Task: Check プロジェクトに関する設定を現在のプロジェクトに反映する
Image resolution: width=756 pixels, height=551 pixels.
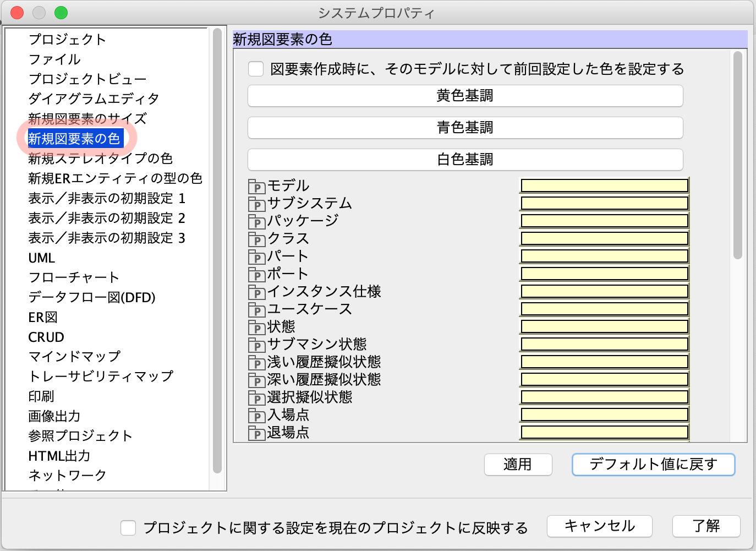Action: click(x=128, y=527)
